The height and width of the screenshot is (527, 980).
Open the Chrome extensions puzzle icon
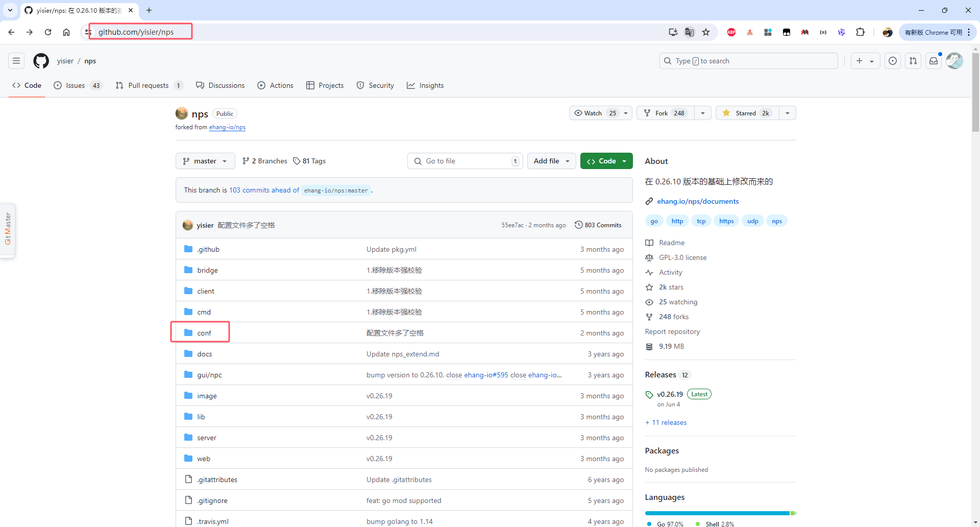pyautogui.click(x=860, y=32)
